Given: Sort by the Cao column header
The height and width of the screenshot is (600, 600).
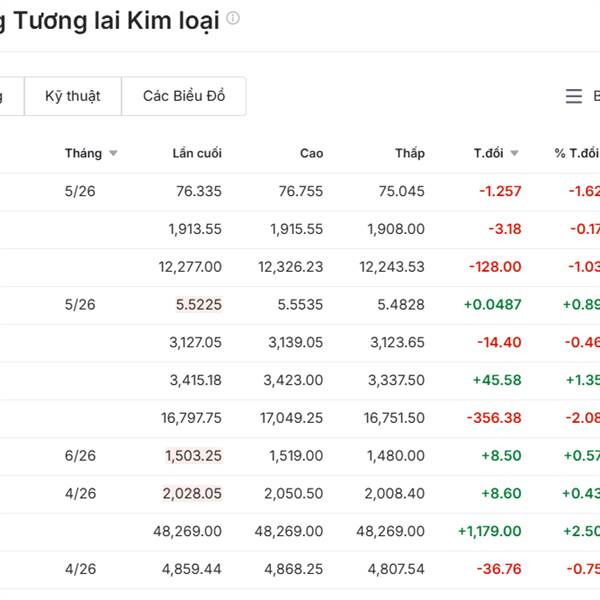Looking at the screenshot, I should tap(311, 153).
